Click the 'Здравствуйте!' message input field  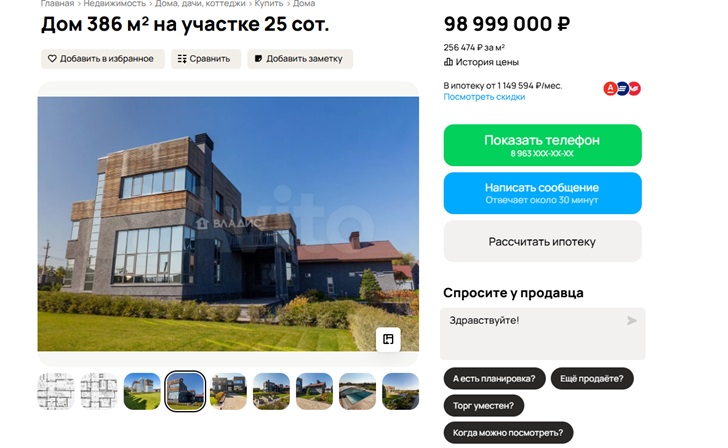tap(542, 334)
